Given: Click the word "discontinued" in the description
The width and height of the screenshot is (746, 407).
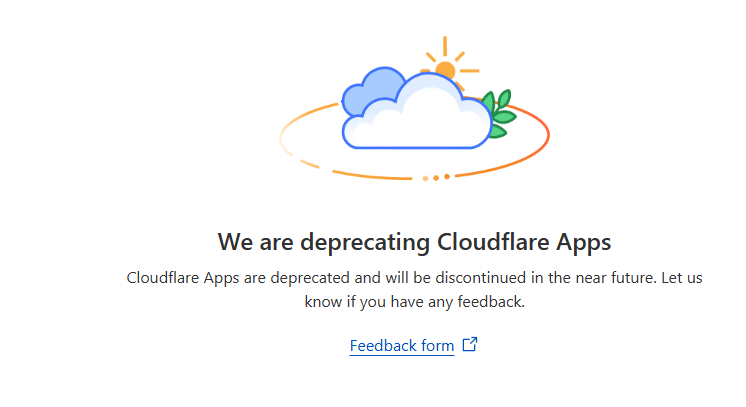Looking at the screenshot, I should point(415,277).
